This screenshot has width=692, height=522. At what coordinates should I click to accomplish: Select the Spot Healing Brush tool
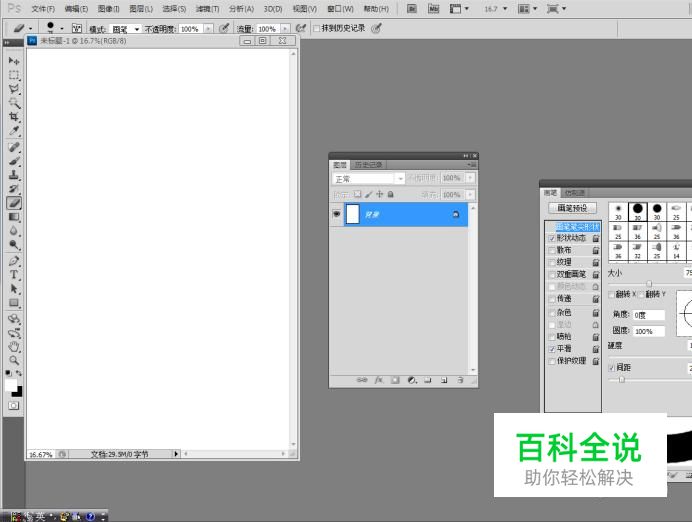point(14,147)
